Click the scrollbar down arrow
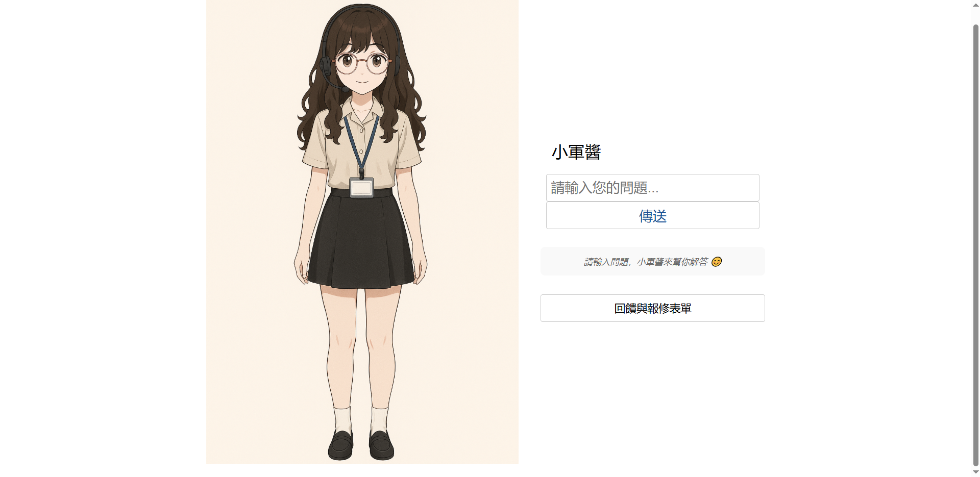The image size is (980, 477). pyautogui.click(x=975, y=472)
